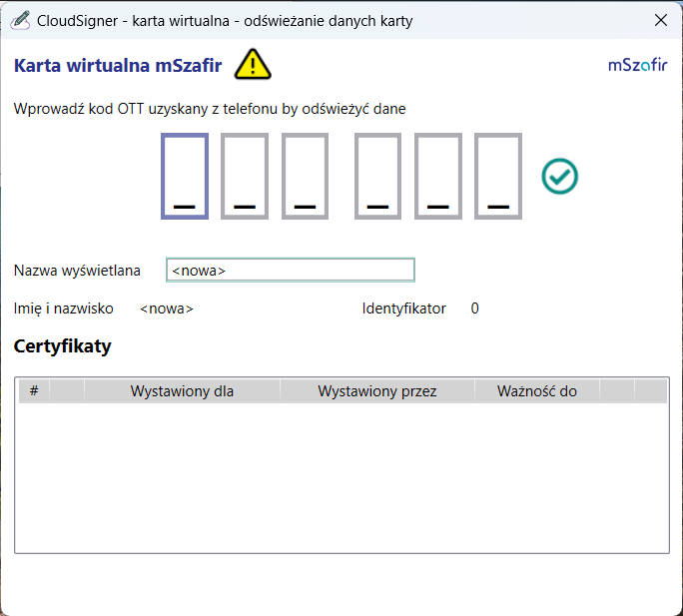Click the Ważność do column header
683x616 pixels.
tap(537, 390)
